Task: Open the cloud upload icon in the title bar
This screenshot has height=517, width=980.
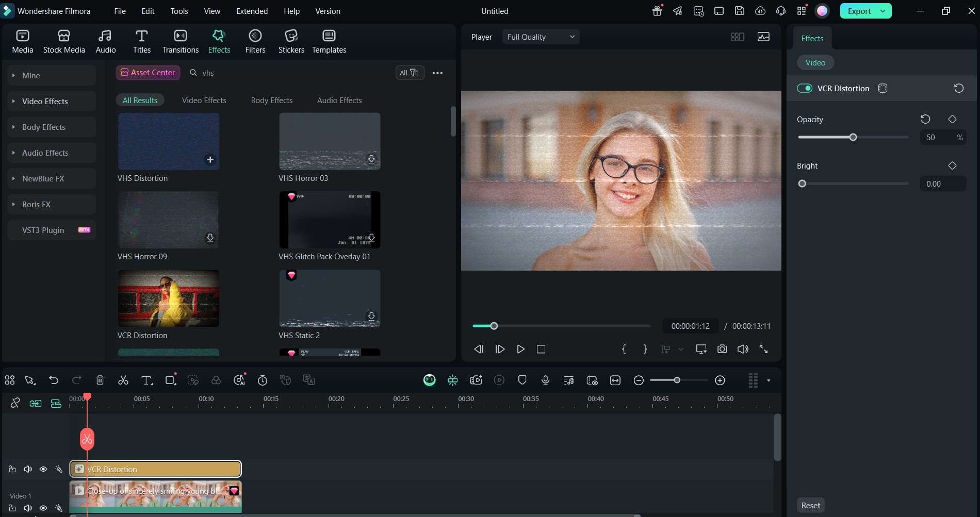Action: click(x=760, y=11)
